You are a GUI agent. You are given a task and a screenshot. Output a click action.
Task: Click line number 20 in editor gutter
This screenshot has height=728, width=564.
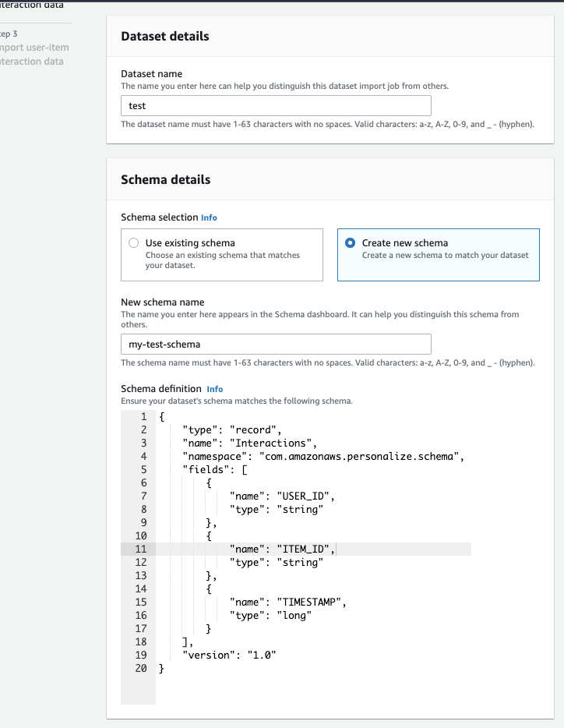tap(141, 668)
